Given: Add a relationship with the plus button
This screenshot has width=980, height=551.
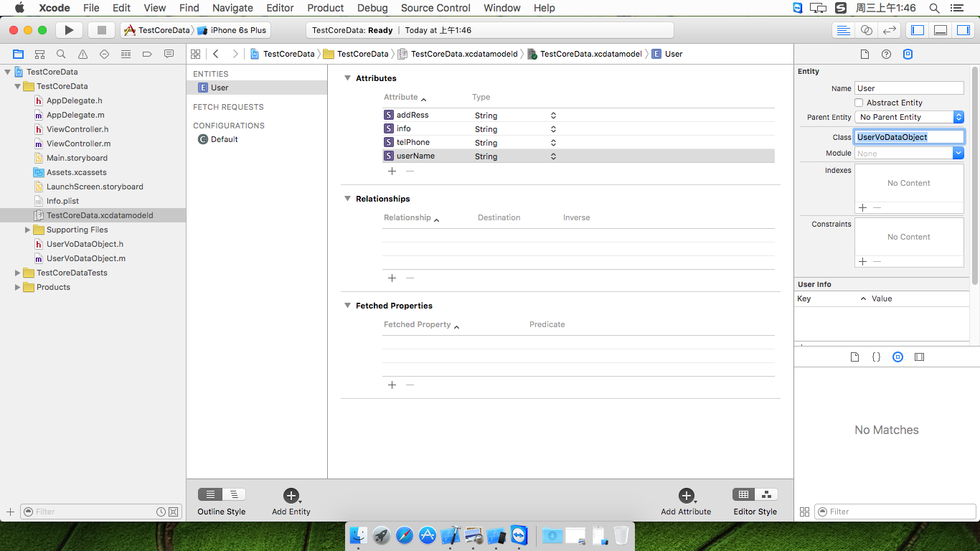Looking at the screenshot, I should [x=392, y=278].
